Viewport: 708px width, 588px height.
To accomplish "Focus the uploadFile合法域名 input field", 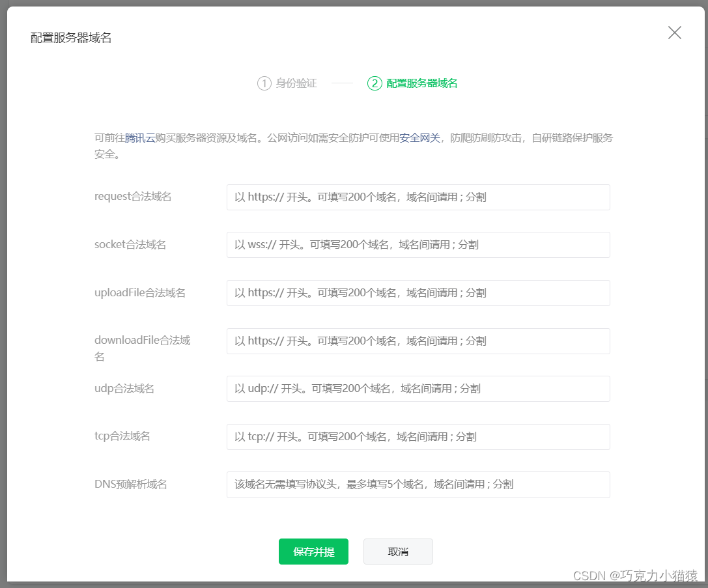I will pos(418,292).
